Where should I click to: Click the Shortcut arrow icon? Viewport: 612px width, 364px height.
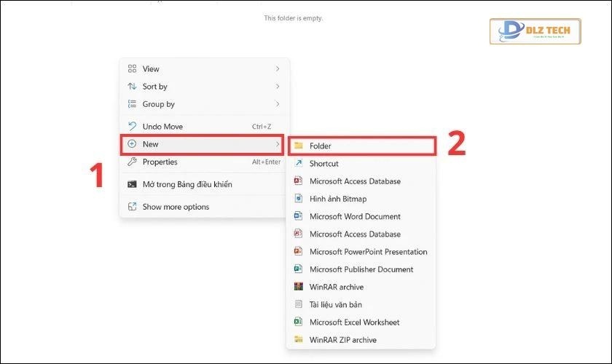[x=298, y=164]
